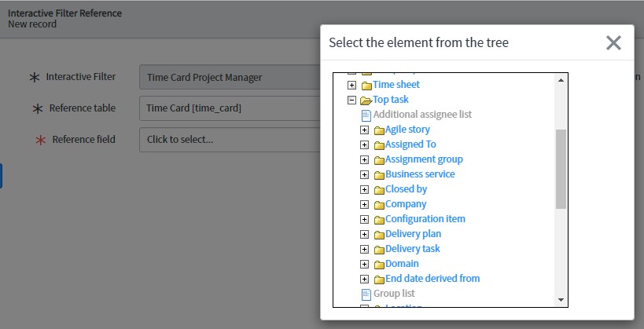Click the tree scrollbar down arrow
The image size is (644, 329).
pyautogui.click(x=561, y=300)
